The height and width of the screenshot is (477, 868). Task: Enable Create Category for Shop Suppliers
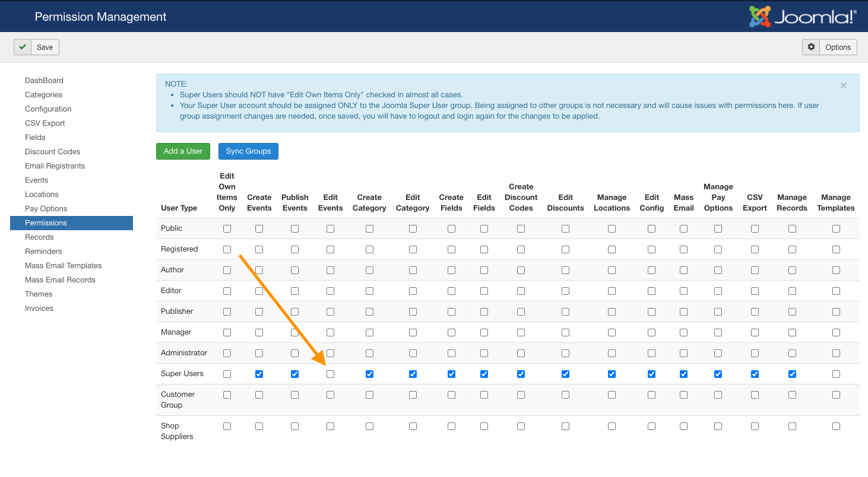coord(369,427)
